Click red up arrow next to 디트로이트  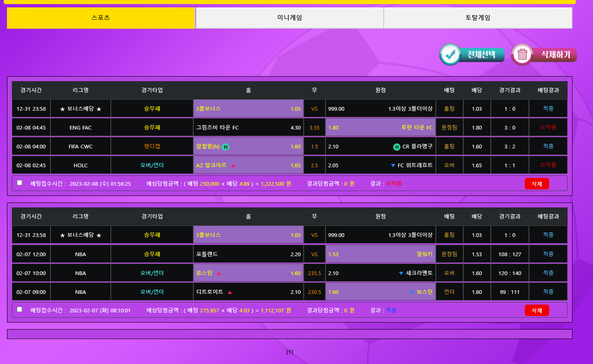click(230, 292)
